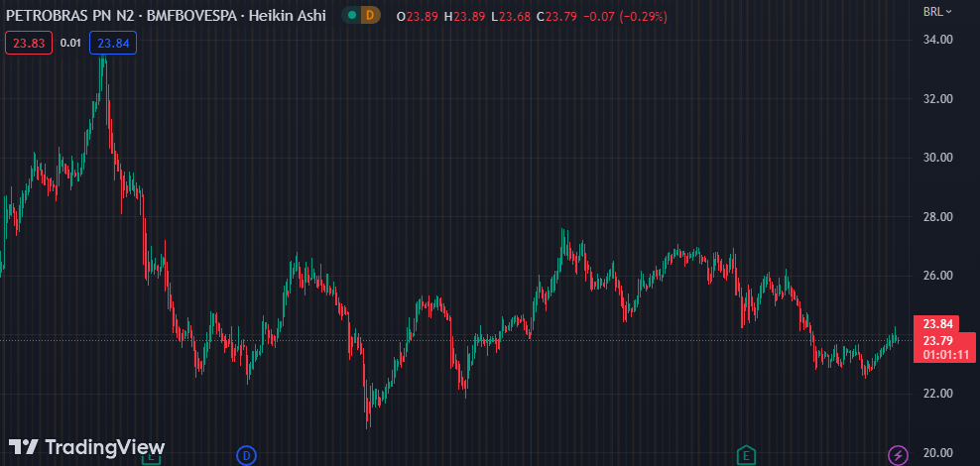The width and height of the screenshot is (980, 466).
Task: Click the green market status dot
Action: click(x=352, y=16)
